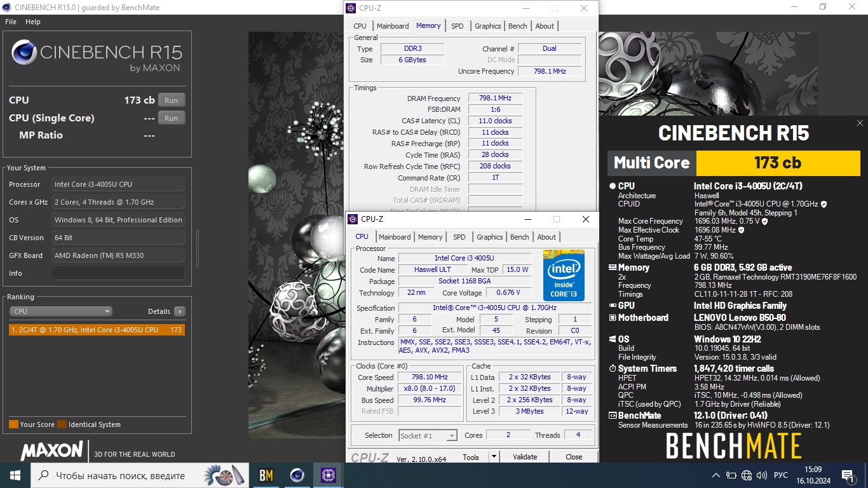Show hidden tray icons chevron

716,475
